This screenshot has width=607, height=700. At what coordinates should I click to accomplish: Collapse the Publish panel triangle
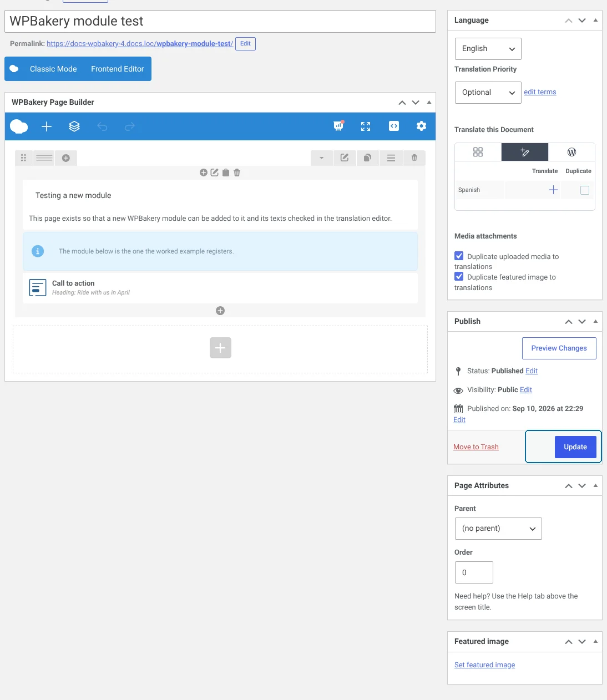(595, 322)
